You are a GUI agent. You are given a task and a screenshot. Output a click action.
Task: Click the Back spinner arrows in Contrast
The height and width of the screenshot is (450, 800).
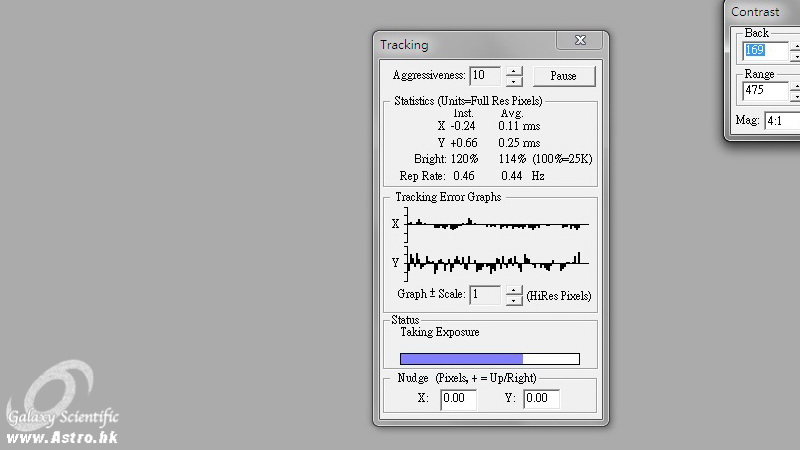coord(795,51)
